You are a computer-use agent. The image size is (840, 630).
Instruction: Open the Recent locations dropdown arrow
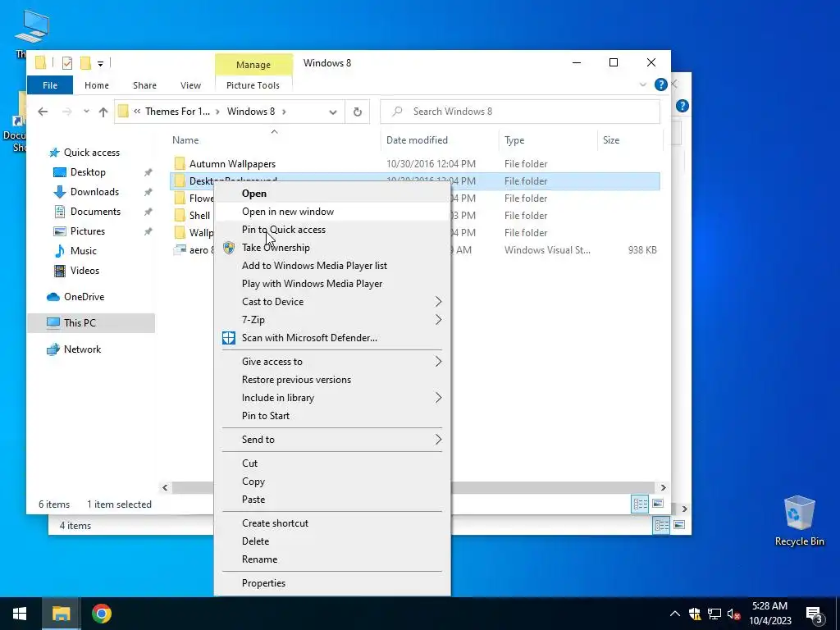pos(86,112)
